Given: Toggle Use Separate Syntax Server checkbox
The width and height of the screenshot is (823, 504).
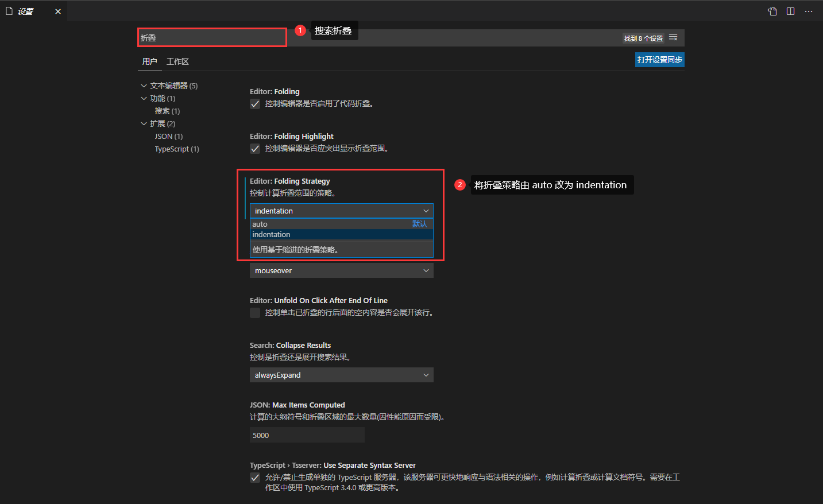Looking at the screenshot, I should (255, 478).
